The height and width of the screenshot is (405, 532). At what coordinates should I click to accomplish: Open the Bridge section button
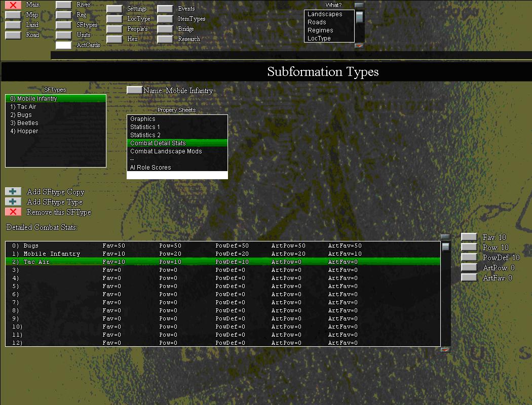165,29
